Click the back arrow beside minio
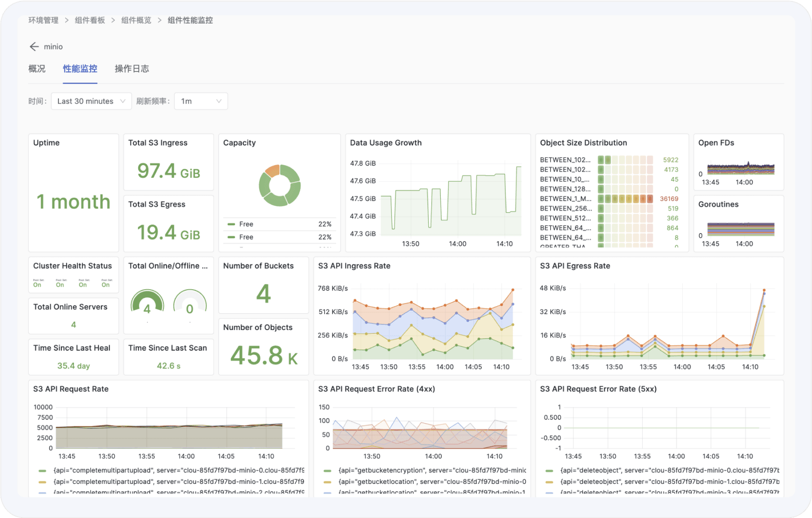This screenshot has width=812, height=518. [x=34, y=47]
